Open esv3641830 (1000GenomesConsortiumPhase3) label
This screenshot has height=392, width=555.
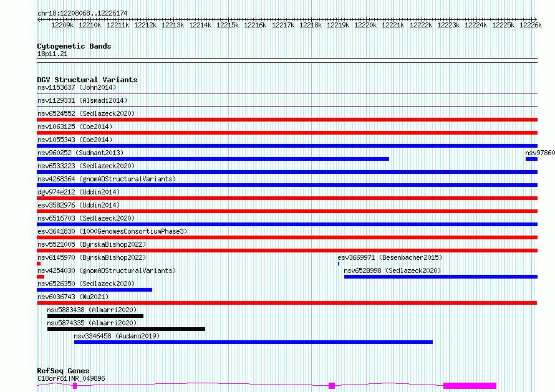pos(112,231)
